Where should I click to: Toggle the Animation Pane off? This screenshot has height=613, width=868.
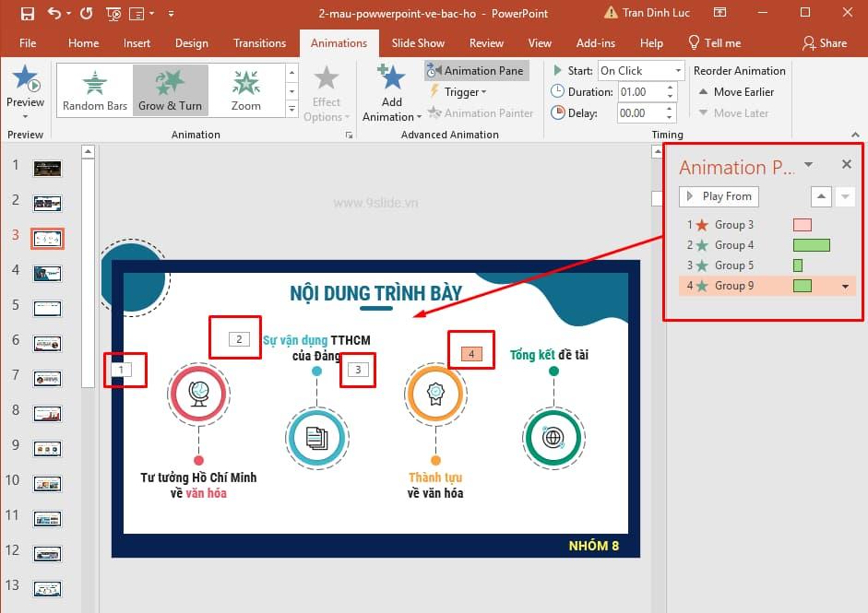(x=476, y=70)
